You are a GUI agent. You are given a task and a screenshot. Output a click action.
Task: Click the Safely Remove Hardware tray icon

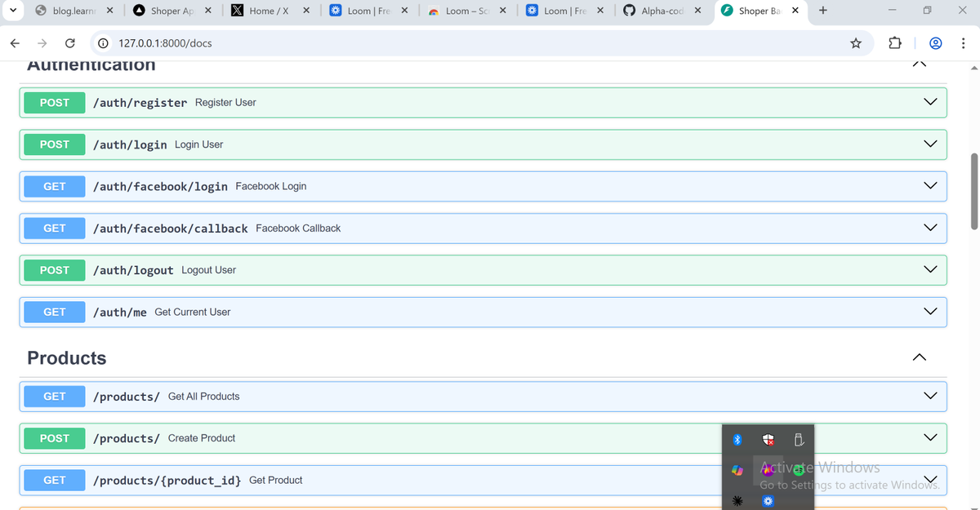point(798,440)
